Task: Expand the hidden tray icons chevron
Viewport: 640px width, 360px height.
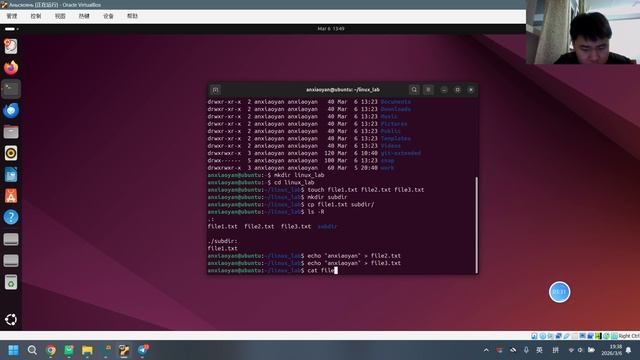Action: 486,350
